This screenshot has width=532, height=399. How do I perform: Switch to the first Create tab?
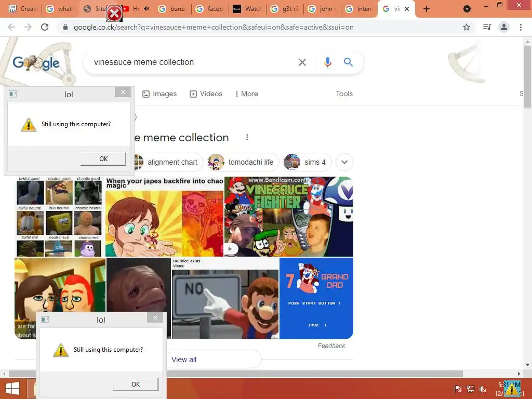tap(22, 9)
